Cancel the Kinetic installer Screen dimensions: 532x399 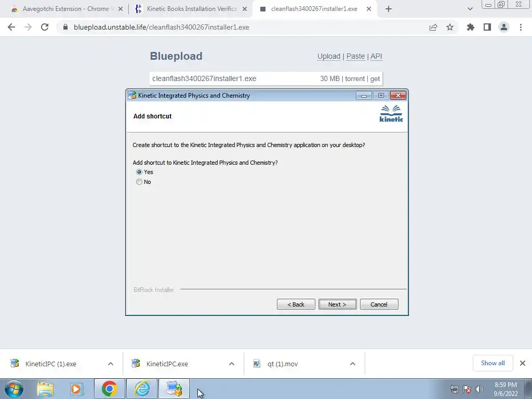pos(379,304)
